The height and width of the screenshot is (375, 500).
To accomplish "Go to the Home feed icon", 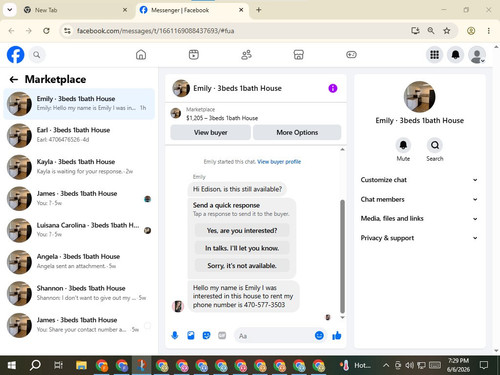I will [x=141, y=55].
